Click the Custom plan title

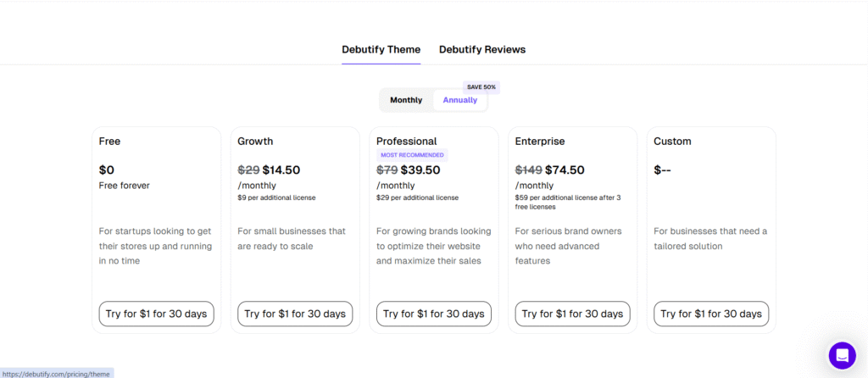[672, 142]
